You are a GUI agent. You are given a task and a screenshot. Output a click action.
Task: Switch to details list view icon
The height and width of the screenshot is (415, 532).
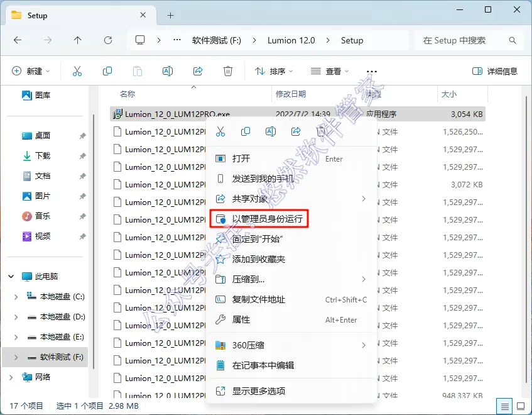pyautogui.click(x=504, y=406)
